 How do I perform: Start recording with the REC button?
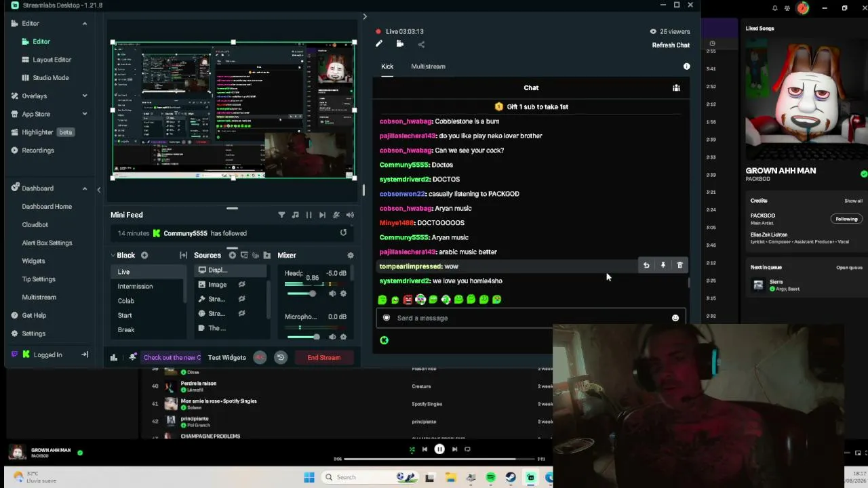pos(260,357)
